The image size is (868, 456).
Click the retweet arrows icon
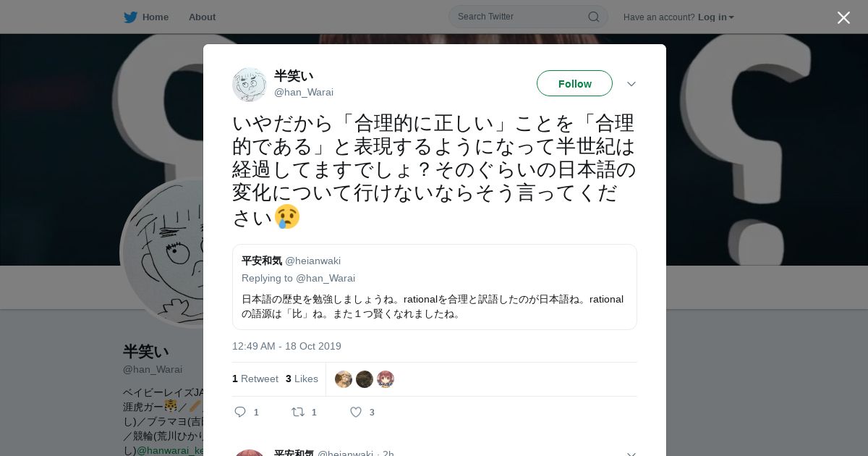[297, 412]
